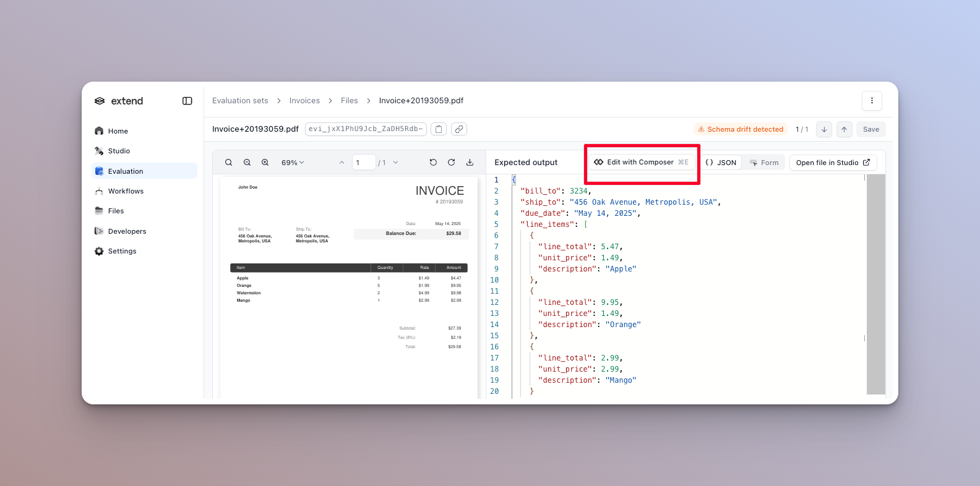
Task: Click the zoom in magnifier icon
Action: coord(265,163)
